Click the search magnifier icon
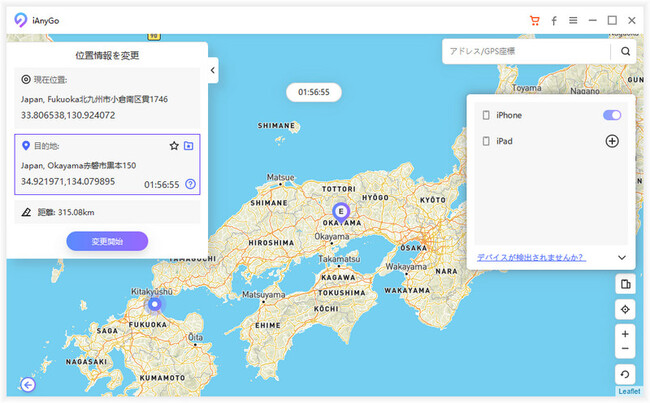 click(626, 51)
